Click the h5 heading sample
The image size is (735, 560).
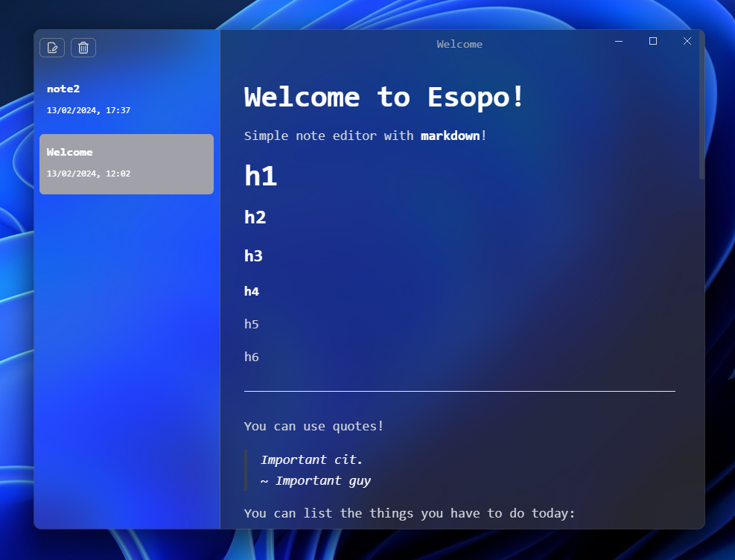pos(252,324)
